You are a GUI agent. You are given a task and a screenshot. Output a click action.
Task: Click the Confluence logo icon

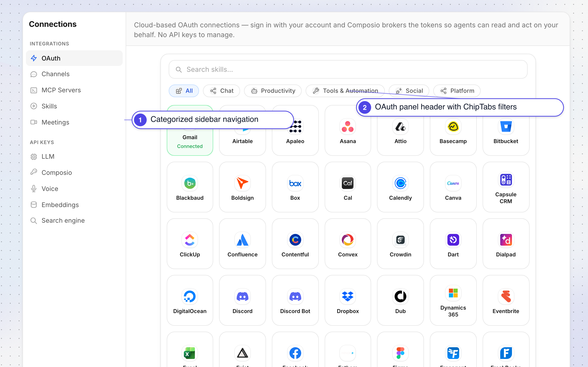pyautogui.click(x=243, y=240)
